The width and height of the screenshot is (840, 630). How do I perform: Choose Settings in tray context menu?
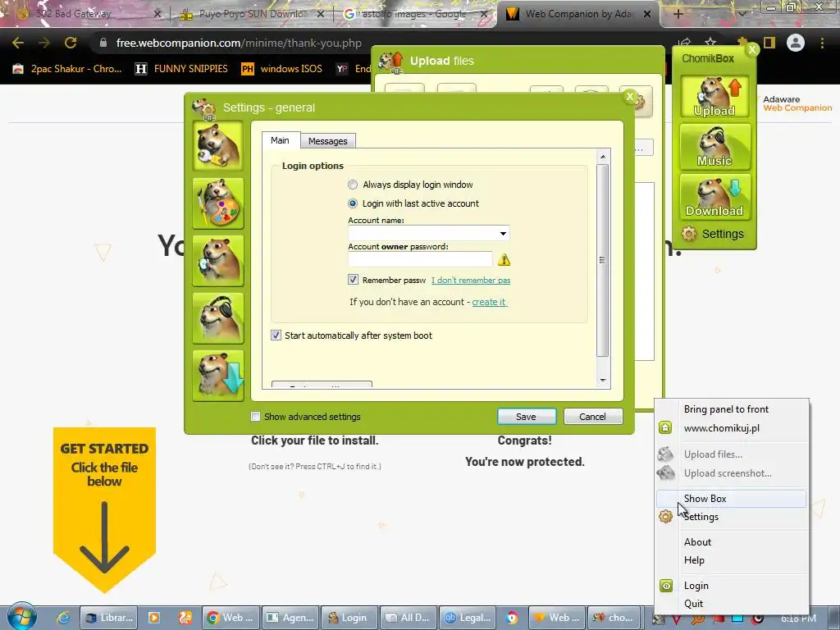[x=732, y=517]
